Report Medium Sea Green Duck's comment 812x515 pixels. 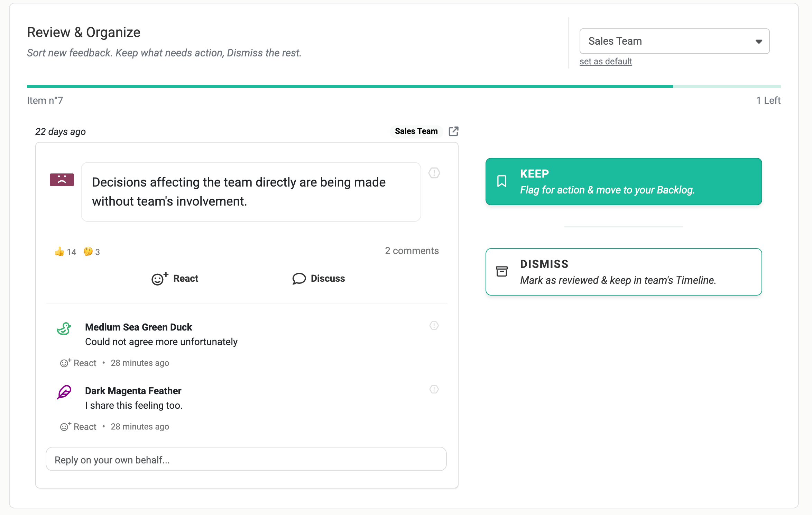pos(434,325)
